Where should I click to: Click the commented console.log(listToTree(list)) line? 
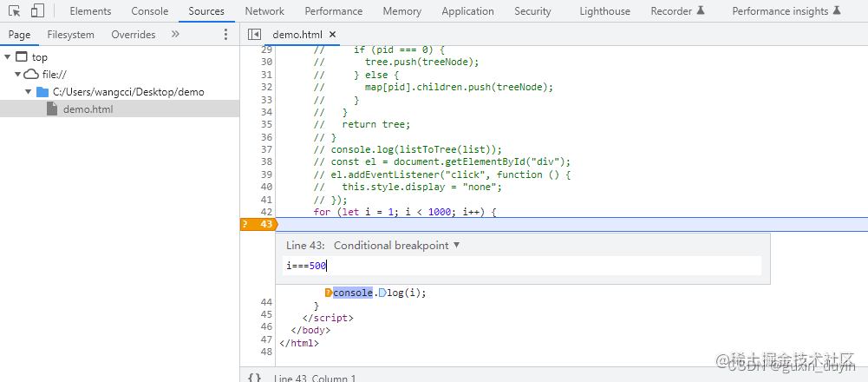click(x=408, y=149)
